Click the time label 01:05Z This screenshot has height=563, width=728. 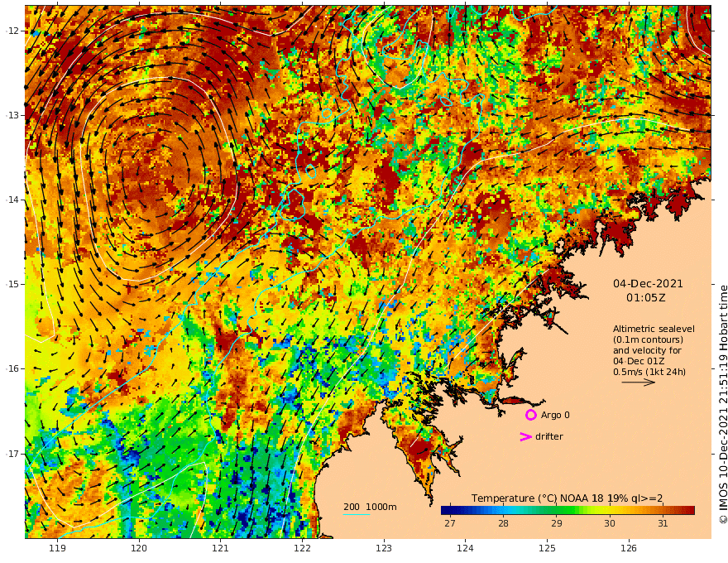point(646,298)
